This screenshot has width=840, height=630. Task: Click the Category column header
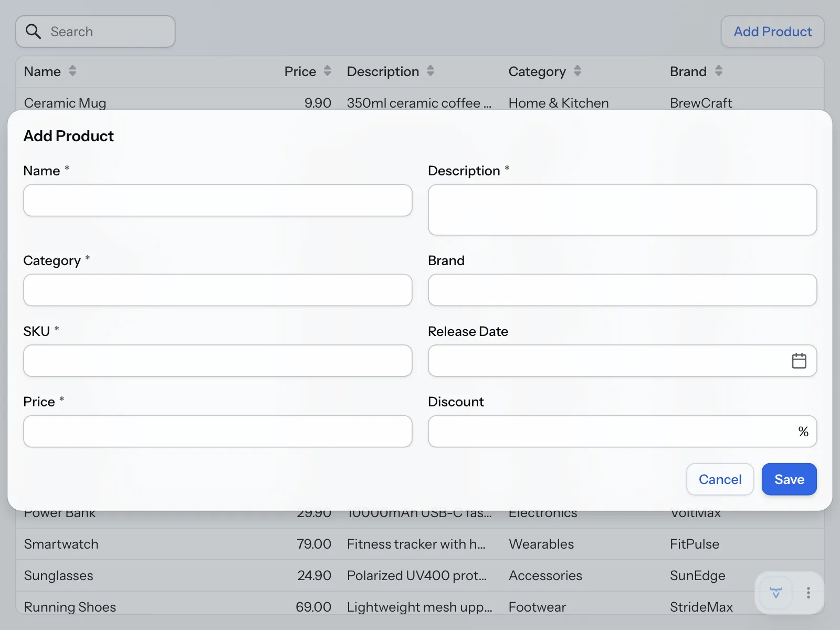click(x=537, y=71)
